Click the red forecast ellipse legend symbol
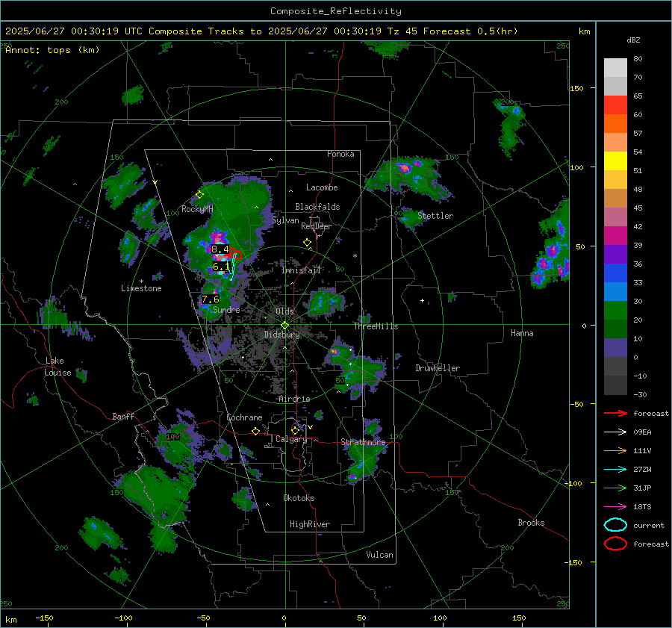 coord(615,544)
